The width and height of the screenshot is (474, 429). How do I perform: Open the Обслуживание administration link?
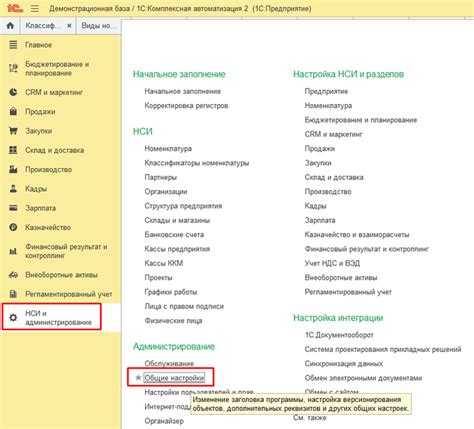tap(169, 363)
